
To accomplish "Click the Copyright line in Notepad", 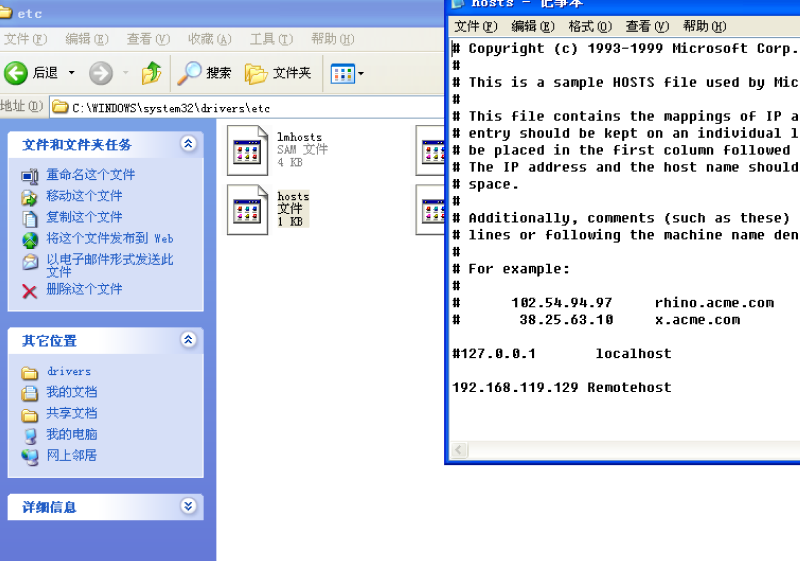I will 626,48.
